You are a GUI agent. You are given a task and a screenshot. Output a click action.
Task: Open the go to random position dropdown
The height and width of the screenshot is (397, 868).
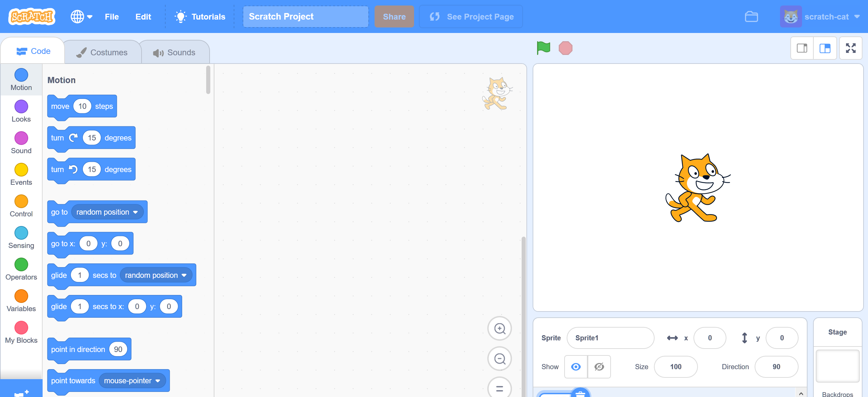(x=135, y=212)
